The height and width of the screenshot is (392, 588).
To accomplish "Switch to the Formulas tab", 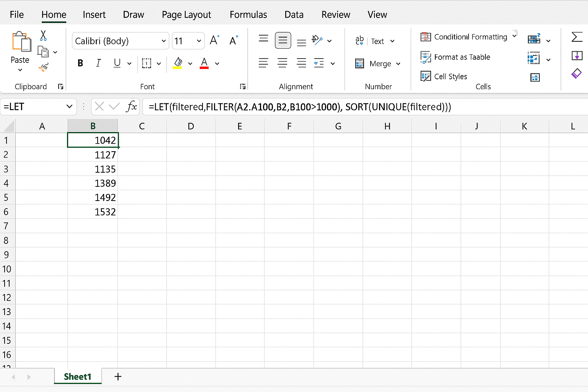I will (248, 15).
